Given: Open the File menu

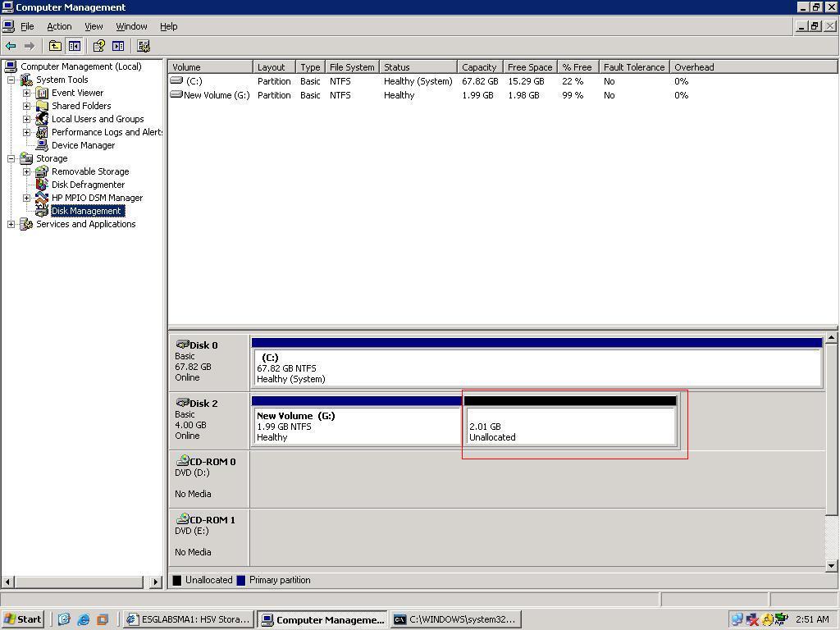Looking at the screenshot, I should click(x=27, y=26).
